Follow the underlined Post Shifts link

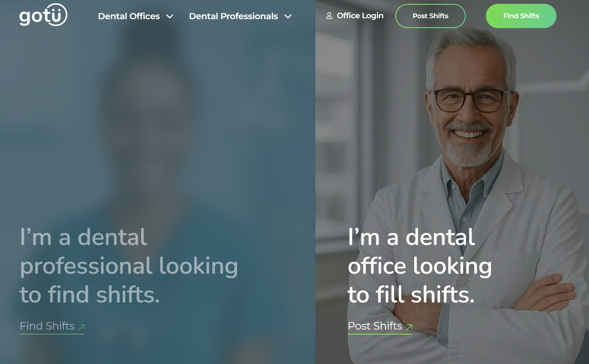click(380, 326)
